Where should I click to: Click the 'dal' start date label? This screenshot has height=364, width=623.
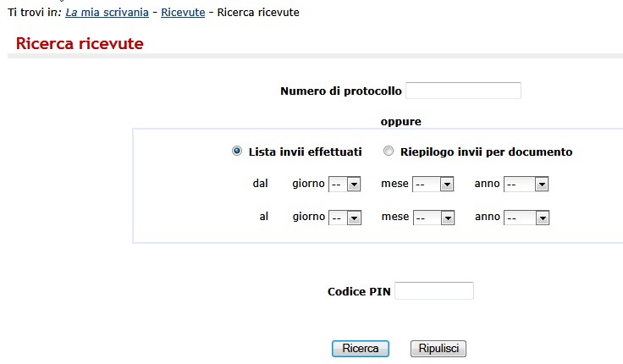point(260,184)
